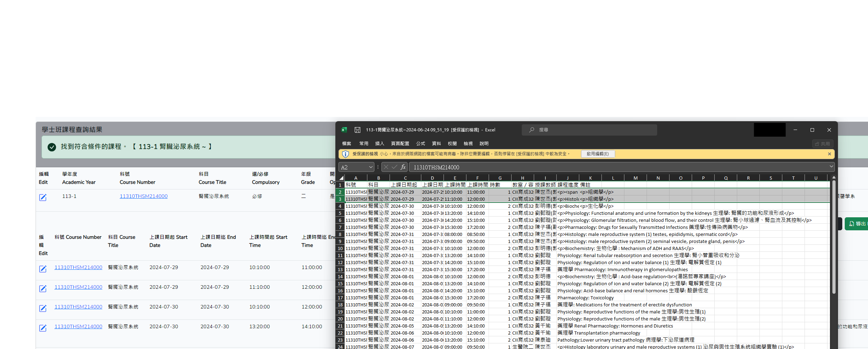
Task: Click edit icon for the 11:10:00 class row
Action: [43, 288]
